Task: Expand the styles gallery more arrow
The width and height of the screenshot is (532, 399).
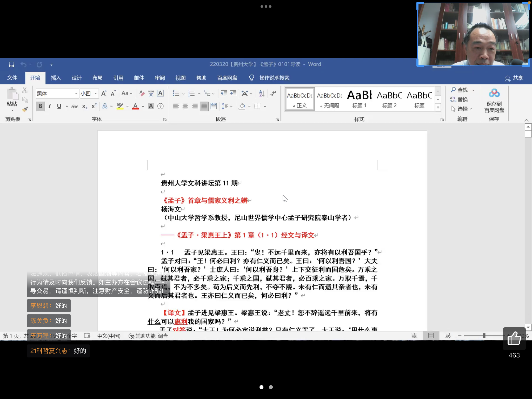Action: 438,108
